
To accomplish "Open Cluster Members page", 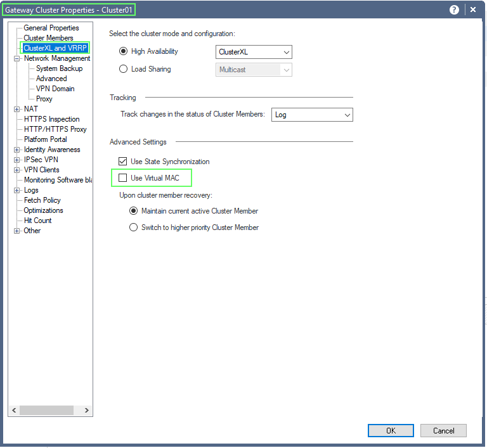I will [x=48, y=38].
